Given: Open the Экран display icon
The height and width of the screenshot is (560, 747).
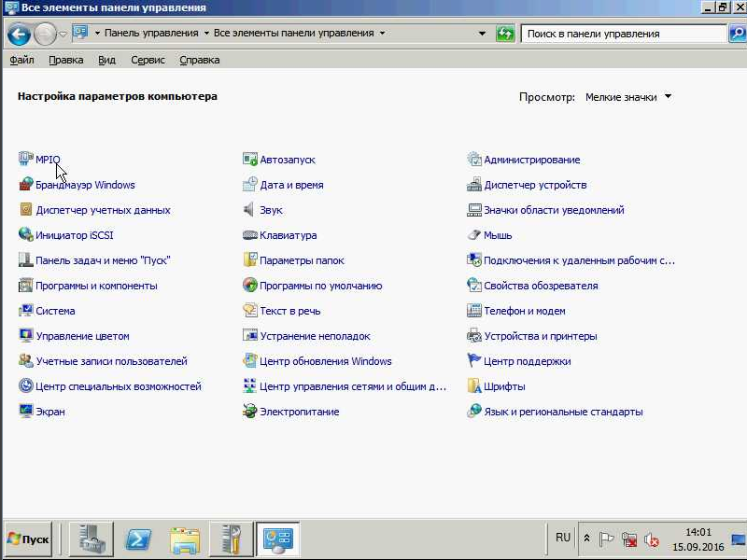Looking at the screenshot, I should (26, 411).
